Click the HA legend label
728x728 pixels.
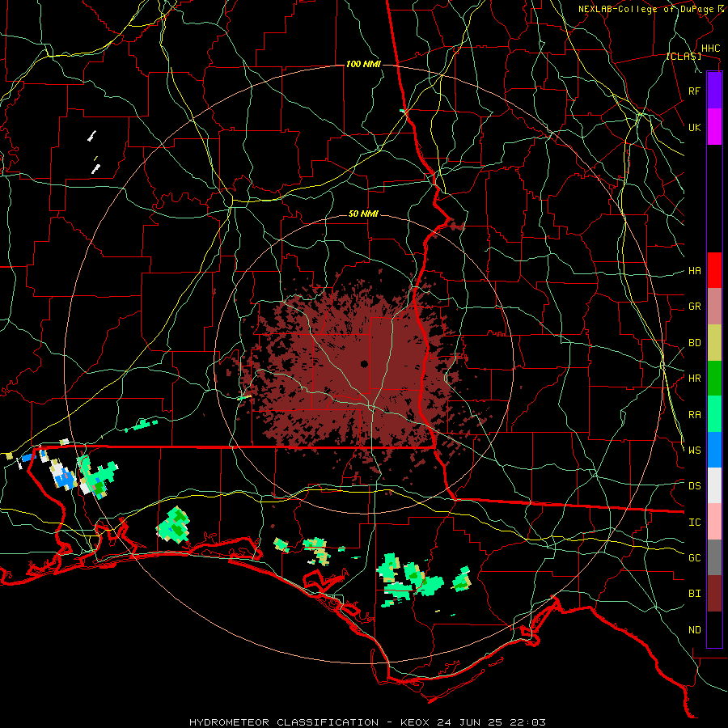point(694,271)
